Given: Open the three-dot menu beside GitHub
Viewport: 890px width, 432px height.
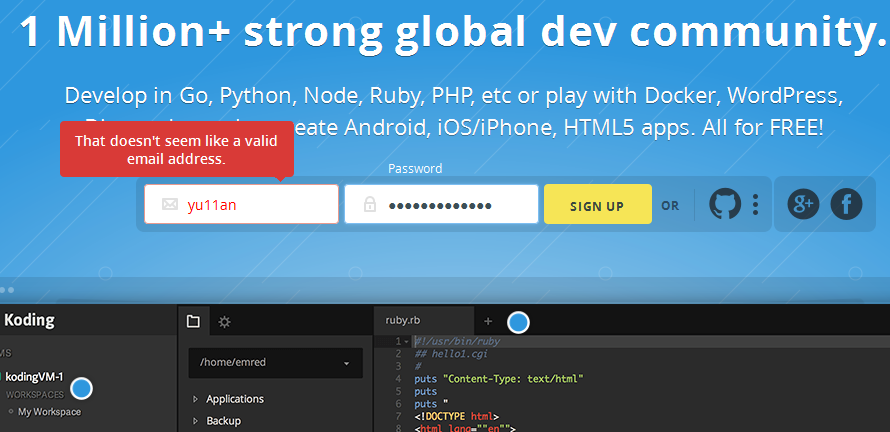Looking at the screenshot, I should pos(755,204).
